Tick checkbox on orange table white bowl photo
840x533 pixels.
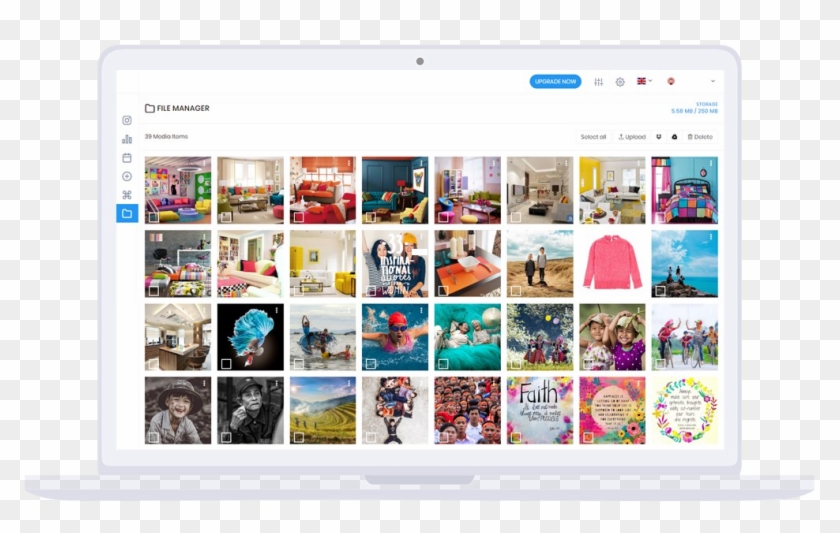coord(443,291)
